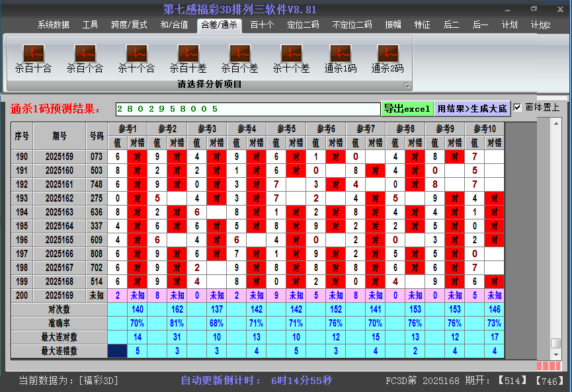Click the 号码 column header

97,136
